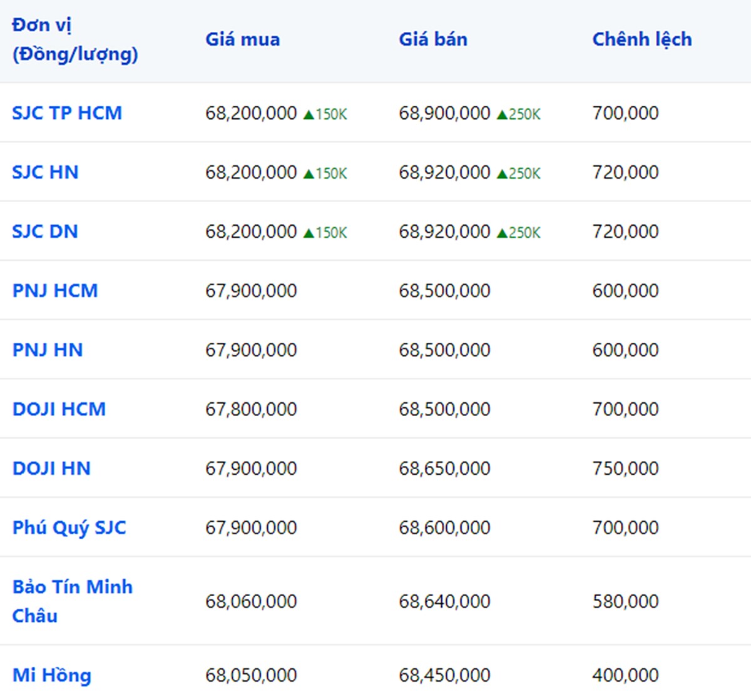Select Mi Hồng buy price 68,050,000
Screen dimensions: 751x700
coord(251,676)
